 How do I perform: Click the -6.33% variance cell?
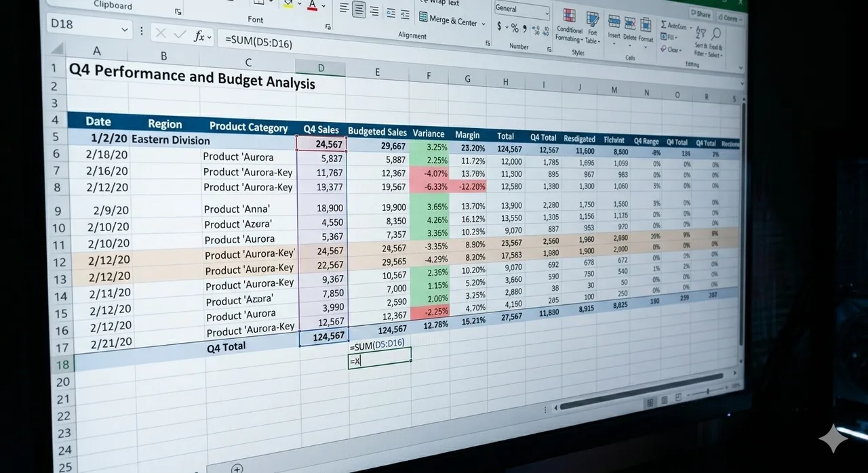[431, 187]
